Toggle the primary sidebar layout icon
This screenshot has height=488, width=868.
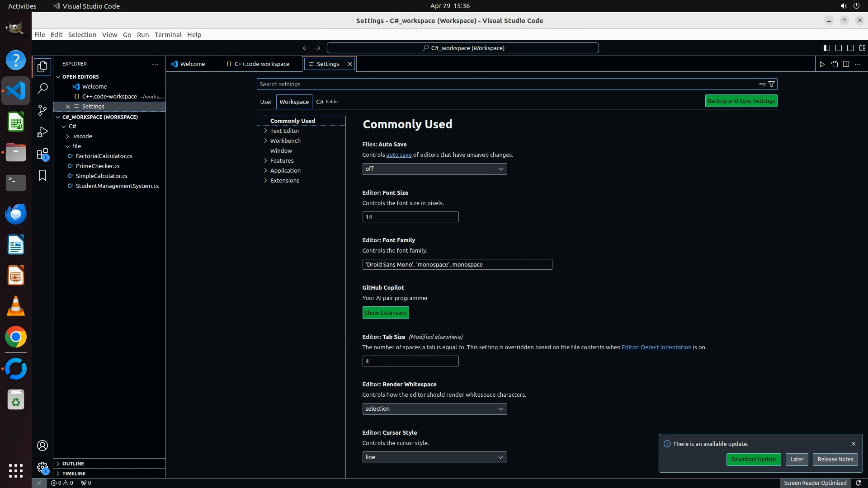(x=826, y=48)
